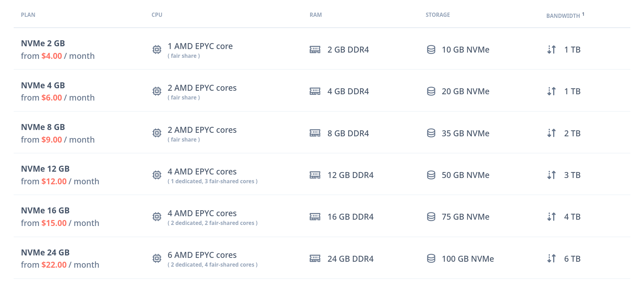This screenshot has height=281, width=644.
Task: Click the bandwidth arrows icon beside 3 TB
Action: pyautogui.click(x=551, y=175)
